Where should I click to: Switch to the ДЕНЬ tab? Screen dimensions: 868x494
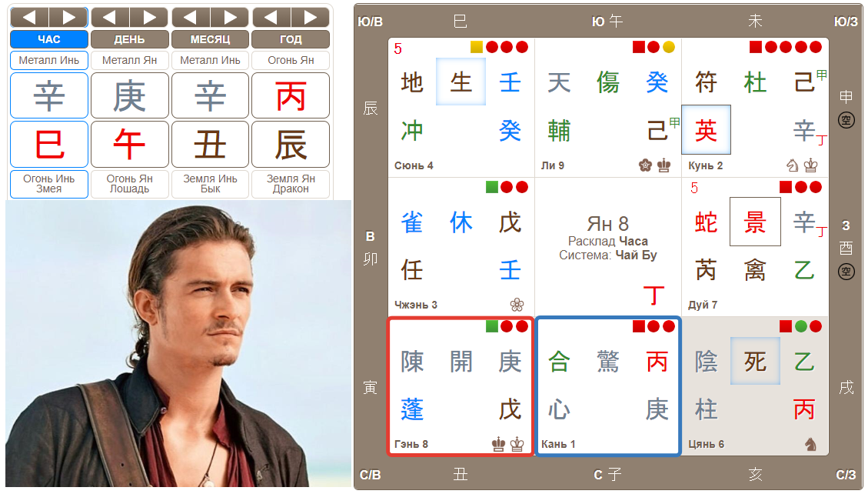tap(129, 39)
